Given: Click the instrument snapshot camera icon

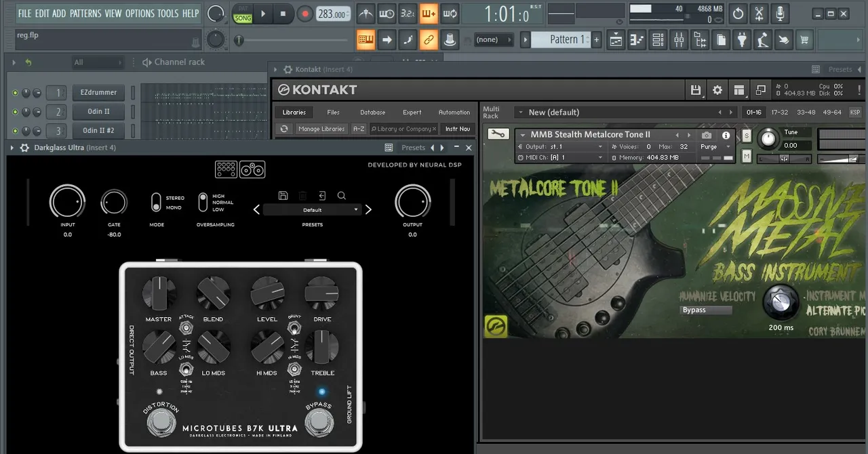Looking at the screenshot, I should pos(707,135).
